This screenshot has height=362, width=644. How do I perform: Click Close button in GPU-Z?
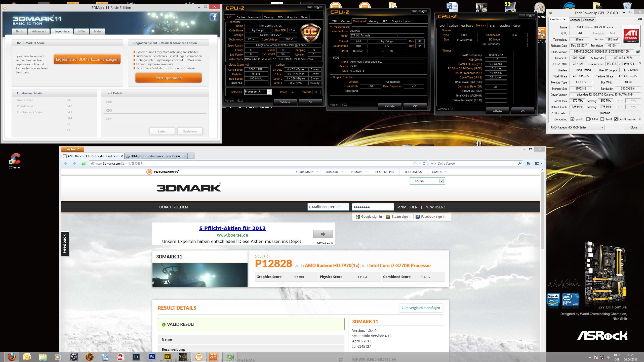point(633,127)
